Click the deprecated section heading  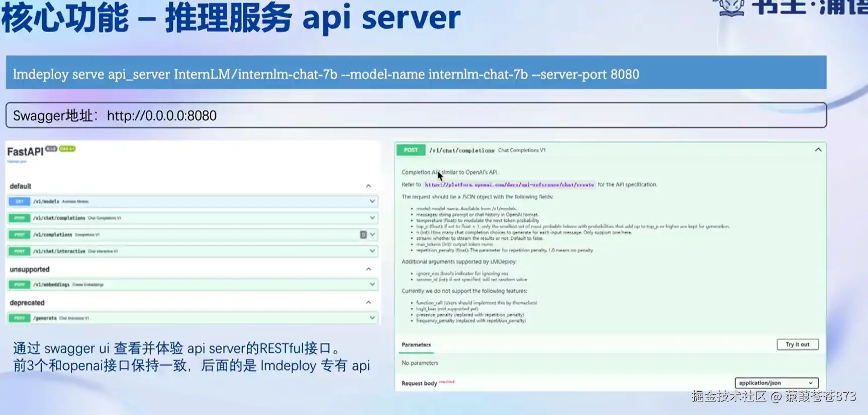click(27, 302)
